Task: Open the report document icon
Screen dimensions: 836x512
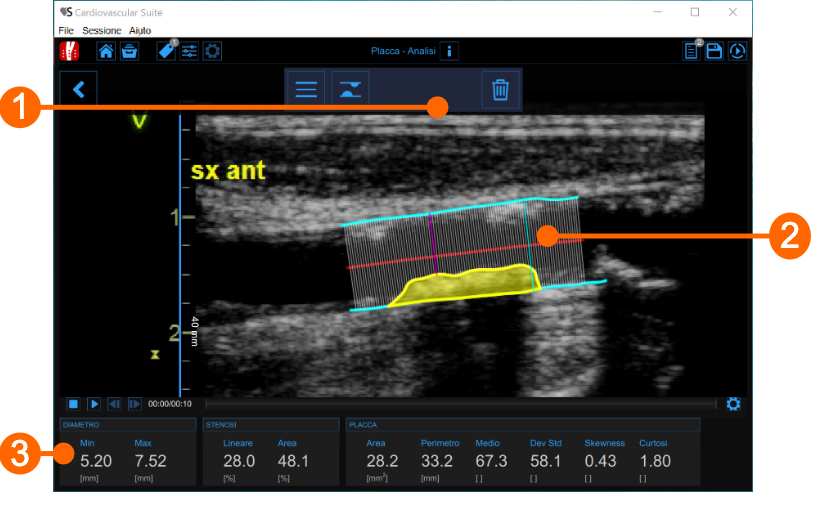Action: click(692, 52)
